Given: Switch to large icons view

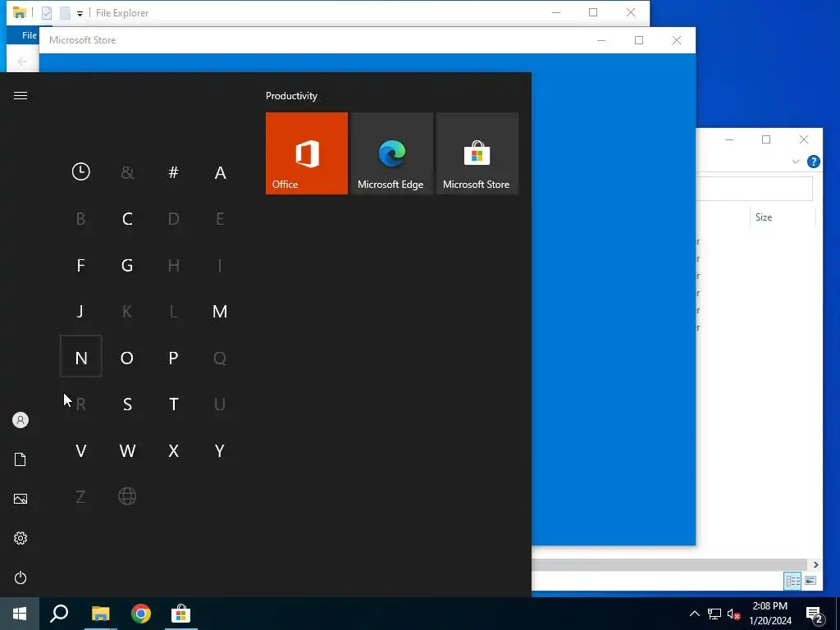Looking at the screenshot, I should [x=810, y=581].
